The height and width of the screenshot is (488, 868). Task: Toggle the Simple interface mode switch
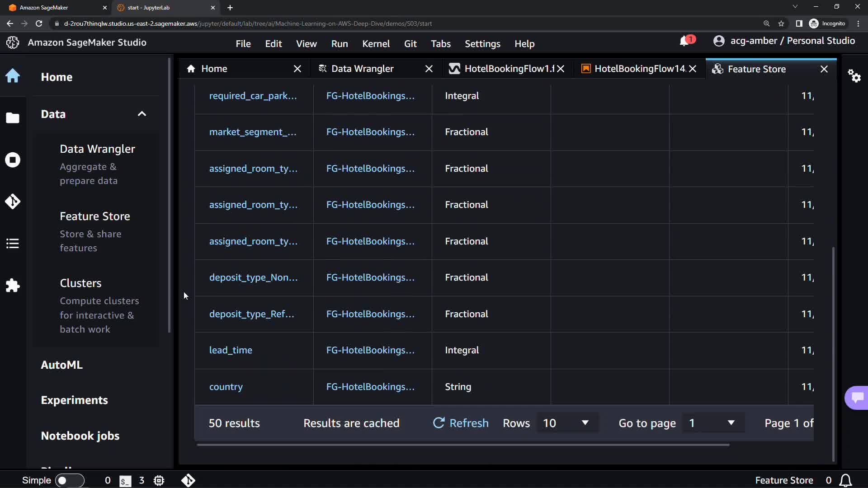69,480
